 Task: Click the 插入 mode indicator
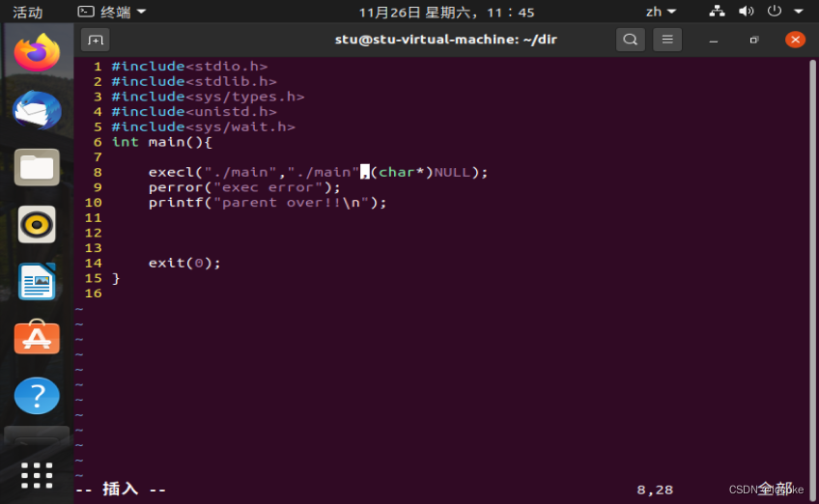[x=121, y=490]
